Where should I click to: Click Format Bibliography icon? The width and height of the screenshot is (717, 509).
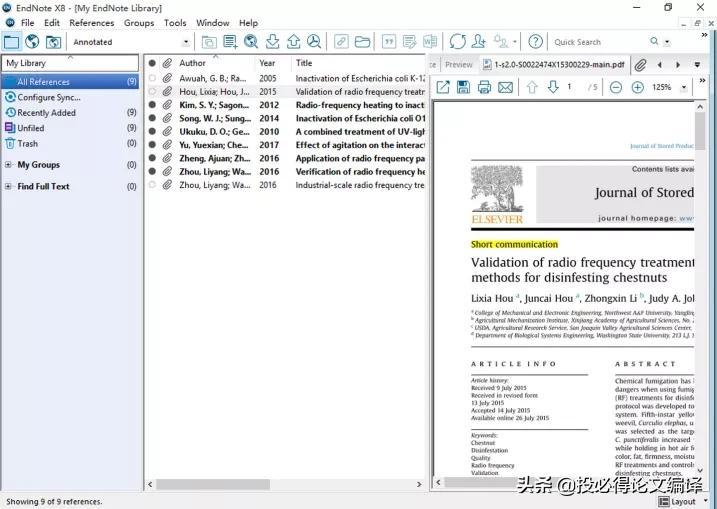(x=409, y=42)
